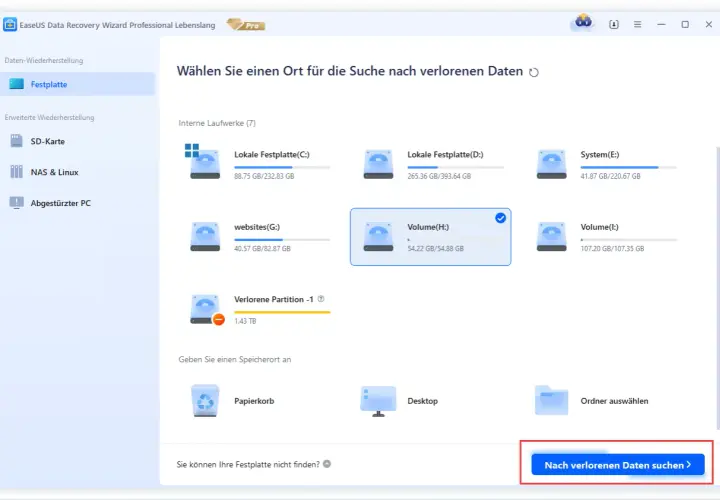Screen dimensions: 720x500
Task: Click the SD-Karte sidebar icon
Action: [17, 140]
